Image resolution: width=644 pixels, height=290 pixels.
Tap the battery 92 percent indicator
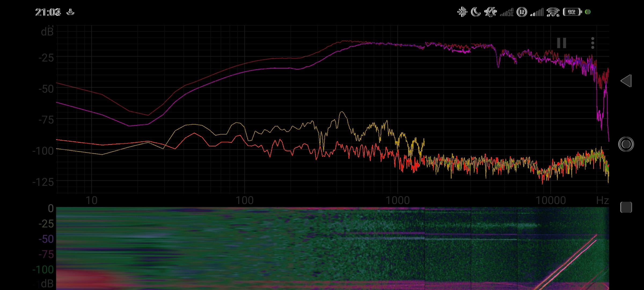pos(572,12)
